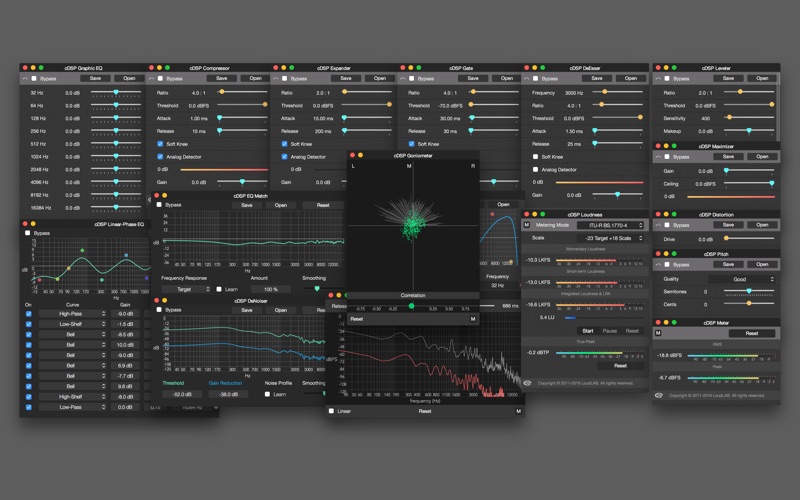Open the Quality dropdown in the Pitch window
The height and width of the screenshot is (500, 800).
click(742, 279)
